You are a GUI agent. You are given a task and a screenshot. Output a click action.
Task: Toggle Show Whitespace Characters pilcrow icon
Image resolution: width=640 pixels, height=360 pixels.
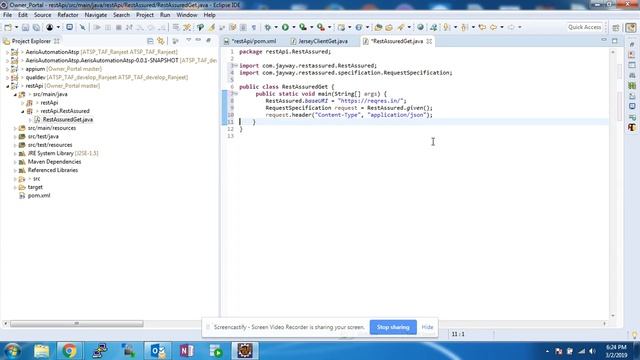click(x=253, y=27)
